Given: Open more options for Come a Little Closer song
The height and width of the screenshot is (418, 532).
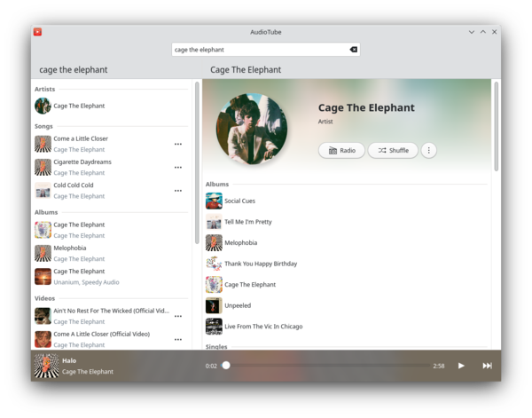Looking at the screenshot, I should [x=178, y=144].
